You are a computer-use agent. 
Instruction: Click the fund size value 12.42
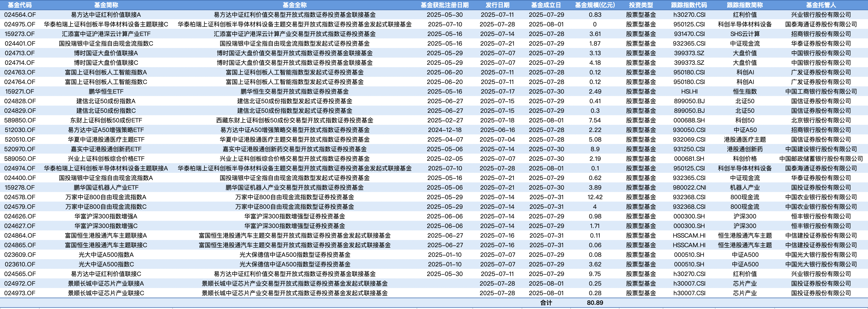pyautogui.click(x=595, y=197)
